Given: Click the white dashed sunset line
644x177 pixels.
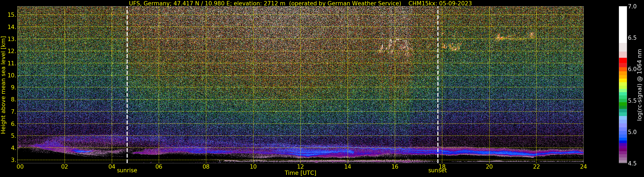Looking at the screenshot, I should (x=438, y=85).
